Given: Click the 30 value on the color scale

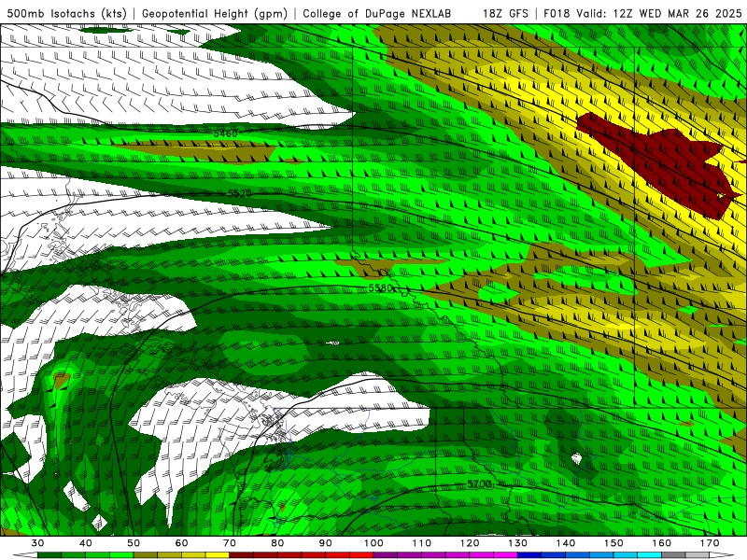Looking at the screenshot, I should click(x=37, y=543).
